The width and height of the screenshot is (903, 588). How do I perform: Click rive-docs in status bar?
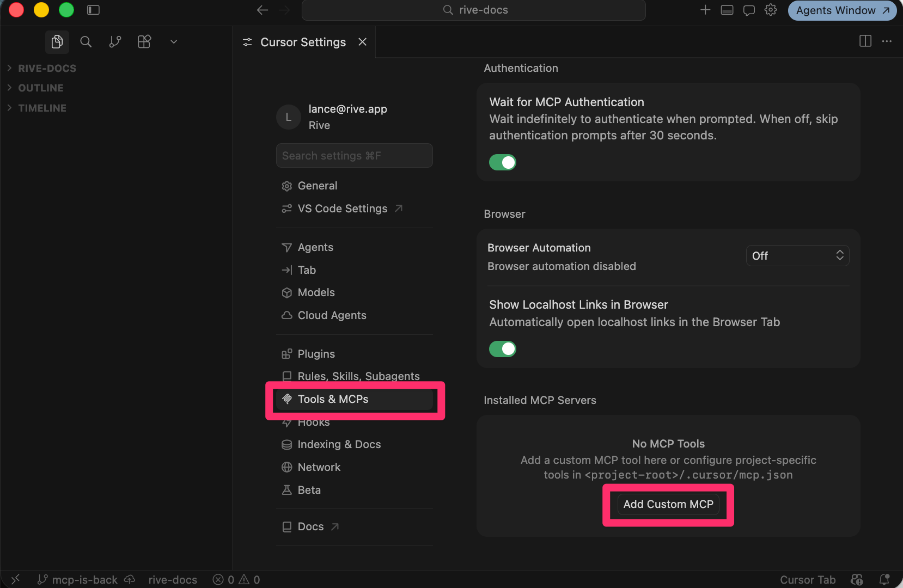[173, 580]
